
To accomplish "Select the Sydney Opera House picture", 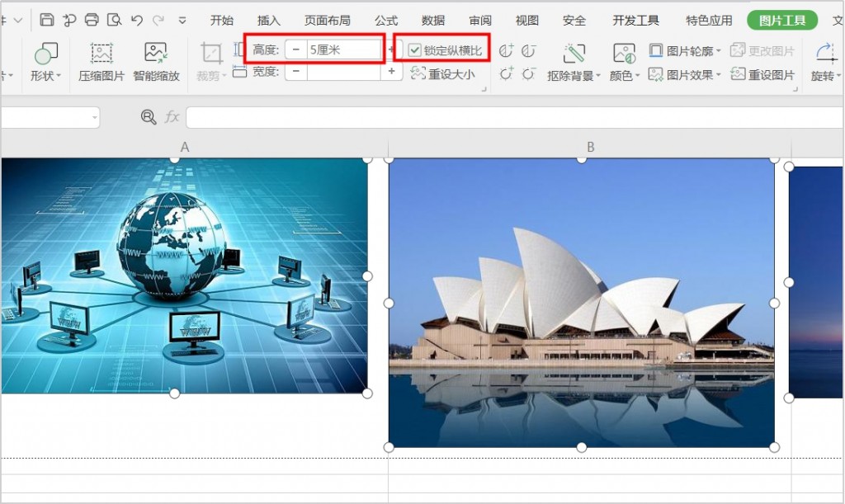I will (582, 304).
